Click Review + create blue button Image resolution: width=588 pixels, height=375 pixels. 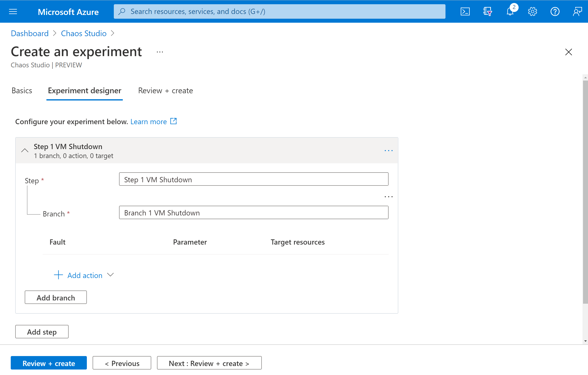click(48, 363)
